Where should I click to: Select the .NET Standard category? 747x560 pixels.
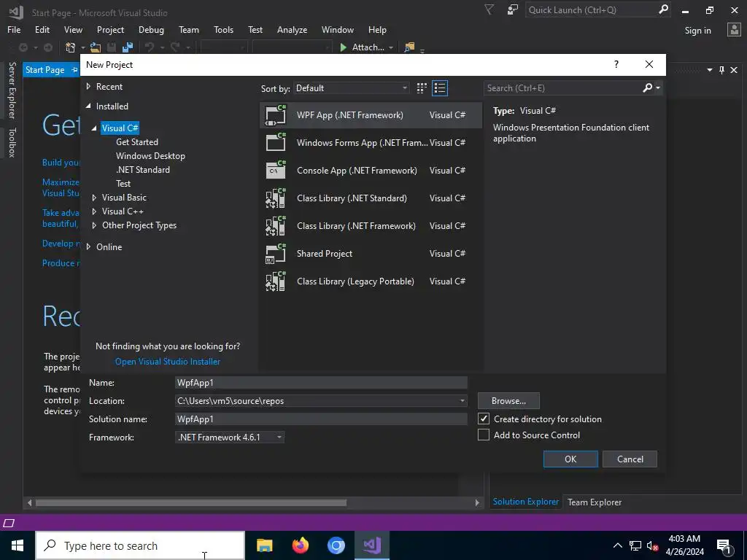tap(143, 169)
